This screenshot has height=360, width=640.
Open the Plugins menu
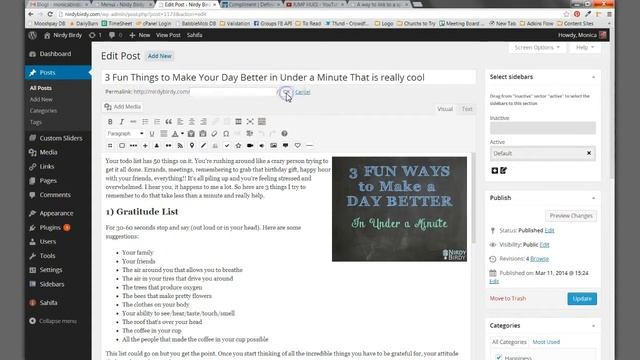coord(50,227)
